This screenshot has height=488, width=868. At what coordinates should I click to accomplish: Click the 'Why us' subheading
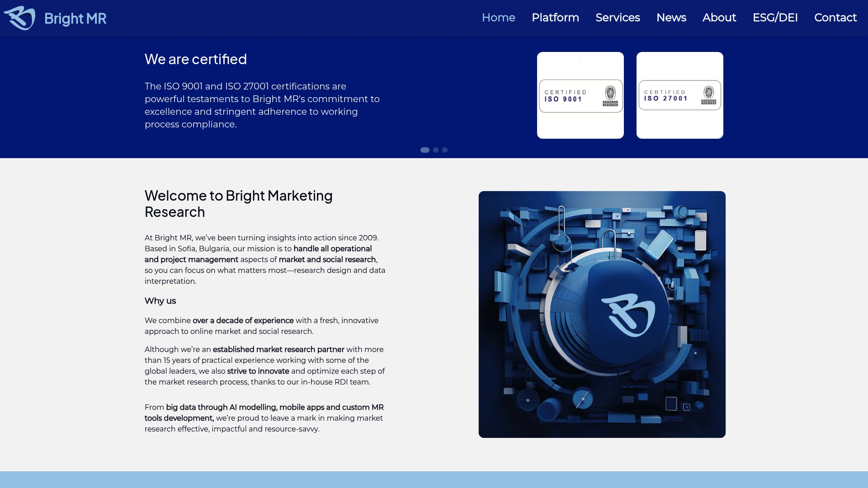pyautogui.click(x=160, y=301)
